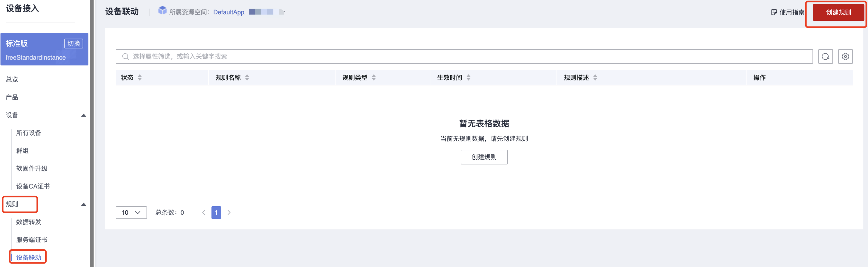Image resolution: width=868 pixels, height=267 pixels.
Task: Collapse the 设备 menu section
Action: pyautogui.click(x=84, y=115)
